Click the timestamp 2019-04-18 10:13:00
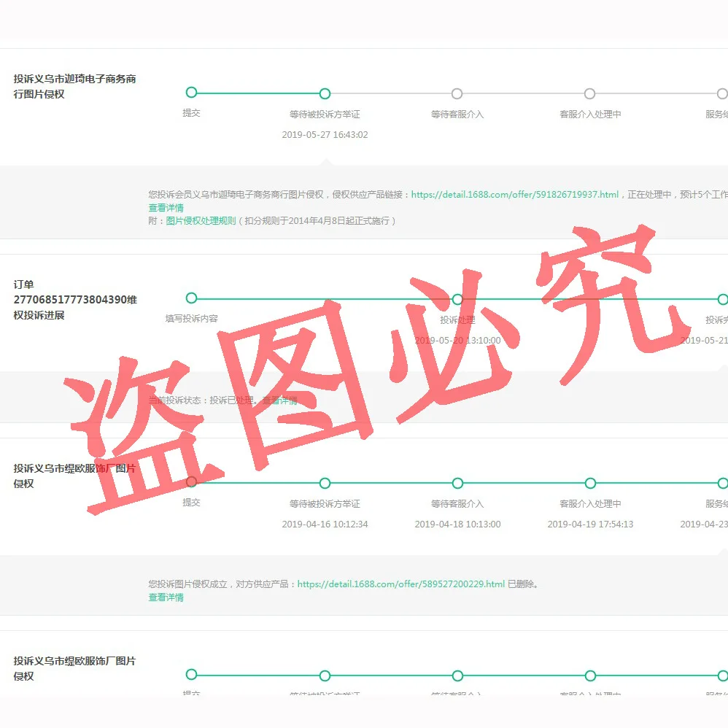The height and width of the screenshot is (728, 728). tap(458, 524)
